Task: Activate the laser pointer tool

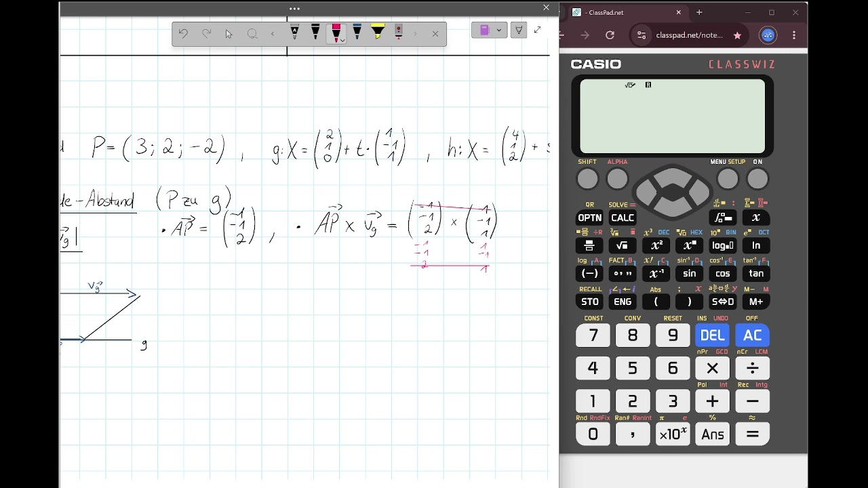Action: coord(399,33)
